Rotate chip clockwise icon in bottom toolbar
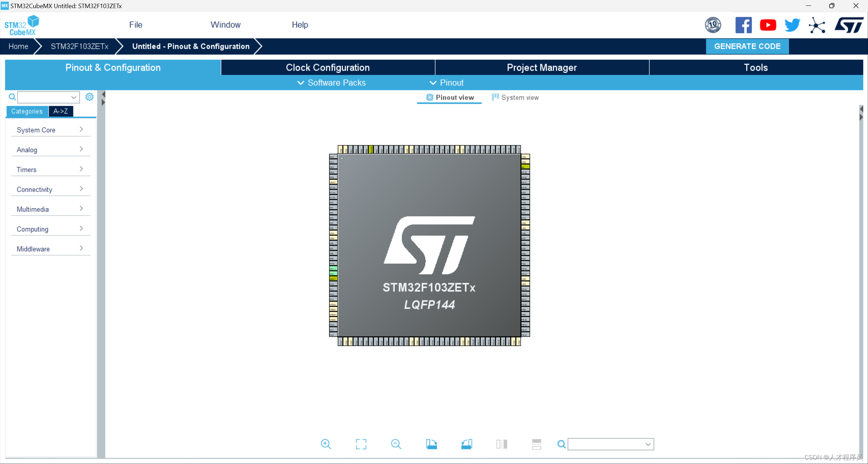The width and height of the screenshot is (868, 464). pyautogui.click(x=432, y=444)
